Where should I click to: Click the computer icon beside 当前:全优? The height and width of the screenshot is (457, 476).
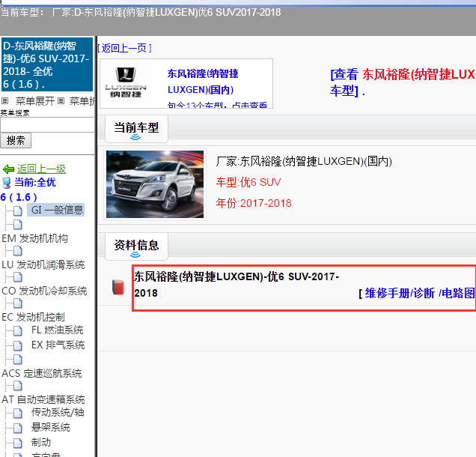tap(7, 183)
